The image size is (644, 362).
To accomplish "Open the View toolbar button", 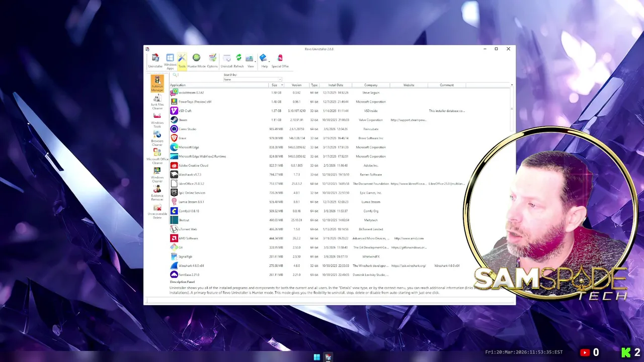I will click(250, 61).
